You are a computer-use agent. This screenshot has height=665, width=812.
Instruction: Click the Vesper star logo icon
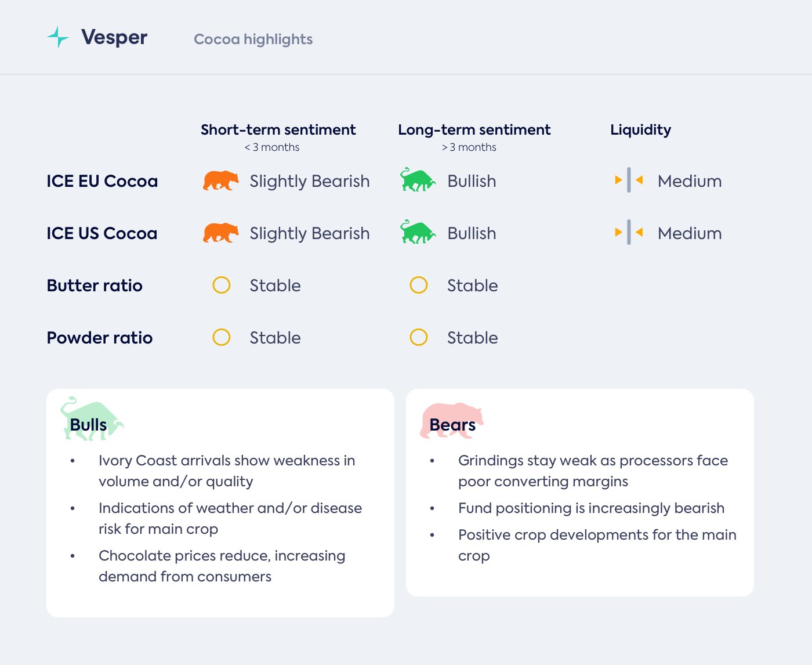[57, 37]
